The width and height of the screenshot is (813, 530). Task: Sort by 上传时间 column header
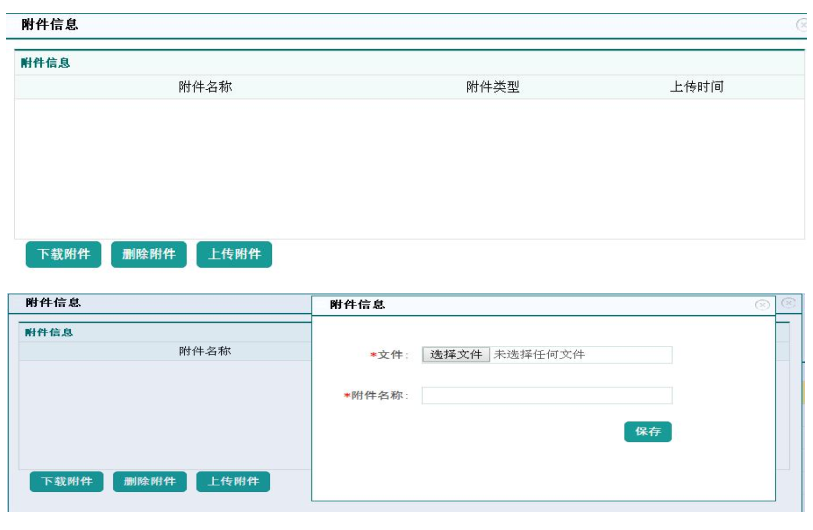tap(697, 87)
